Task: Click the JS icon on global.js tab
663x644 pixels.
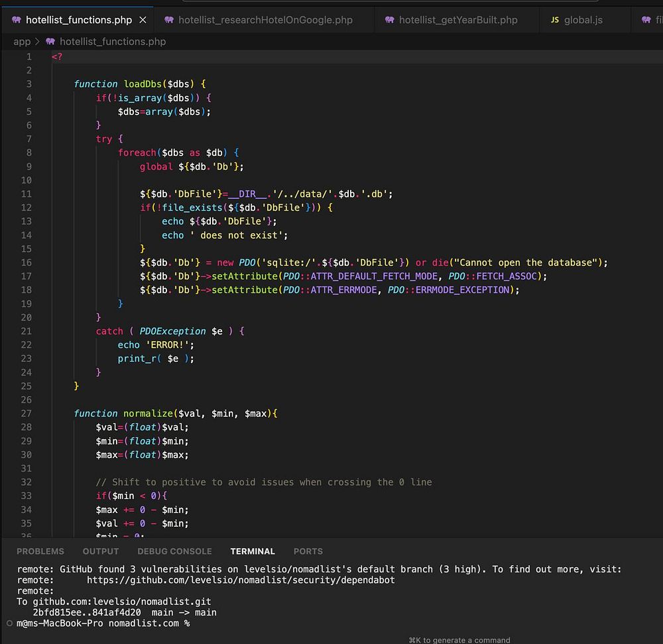Action: (555, 20)
